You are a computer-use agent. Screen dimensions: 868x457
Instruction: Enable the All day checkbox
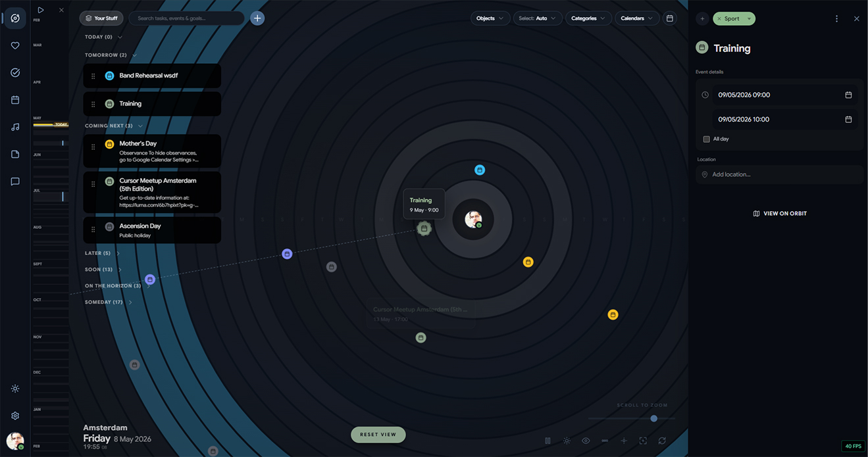click(707, 139)
